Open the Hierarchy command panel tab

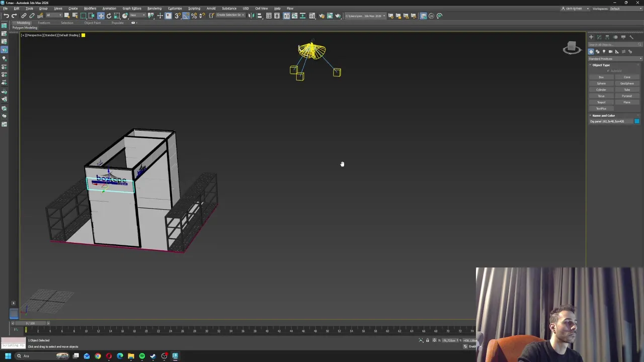(x=607, y=37)
